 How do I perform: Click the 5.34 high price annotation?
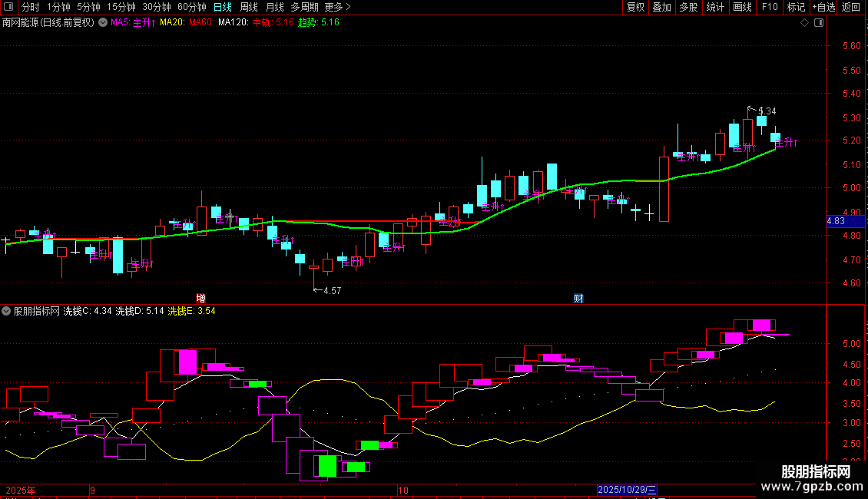pos(767,111)
